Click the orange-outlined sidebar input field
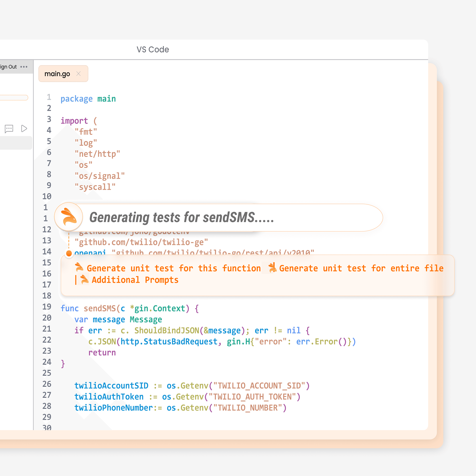Image resolution: width=476 pixels, height=476 pixels. point(14,98)
